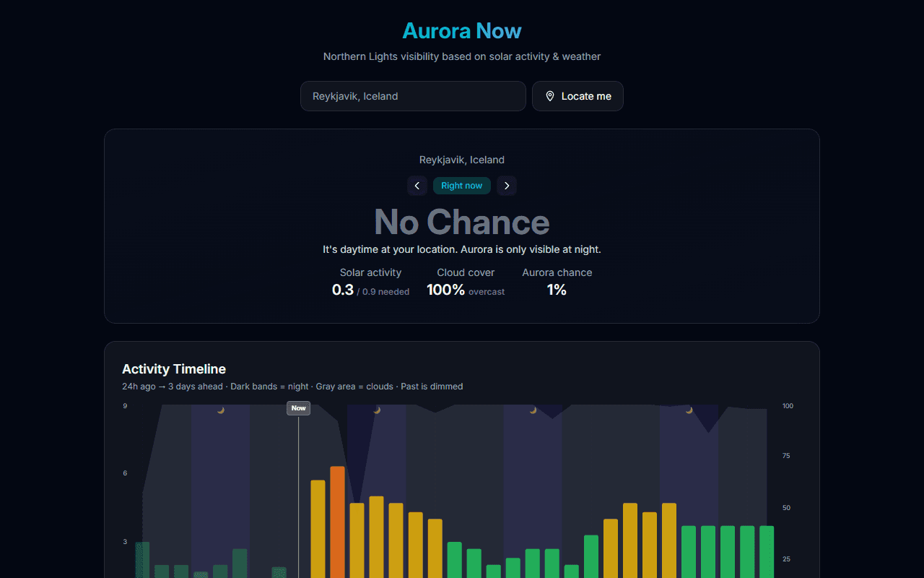Click the Reykjavik, Iceland search field
The width and height of the screenshot is (924, 578).
coord(413,95)
